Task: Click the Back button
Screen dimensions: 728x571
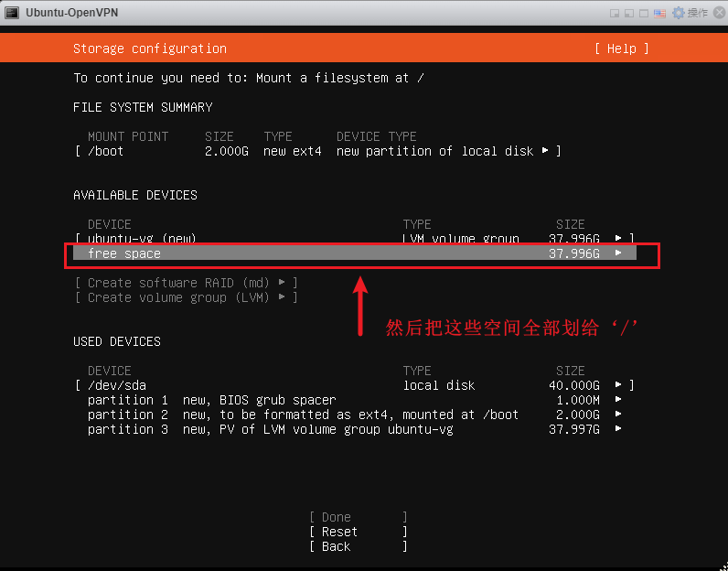Action: point(359,546)
